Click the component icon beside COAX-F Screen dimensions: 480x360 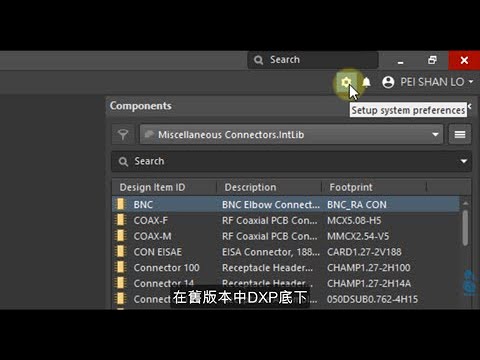tap(120, 220)
